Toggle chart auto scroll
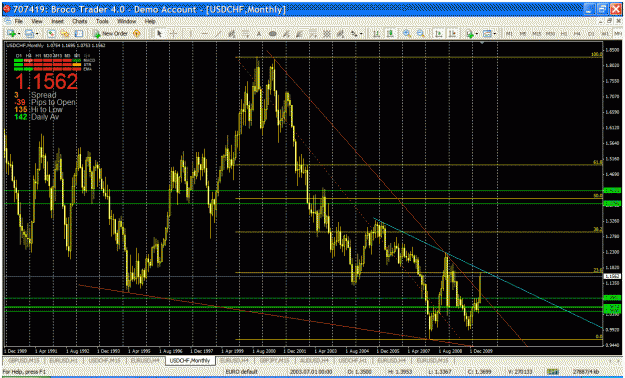This screenshot has width=625, height=378. pyautogui.click(x=438, y=34)
